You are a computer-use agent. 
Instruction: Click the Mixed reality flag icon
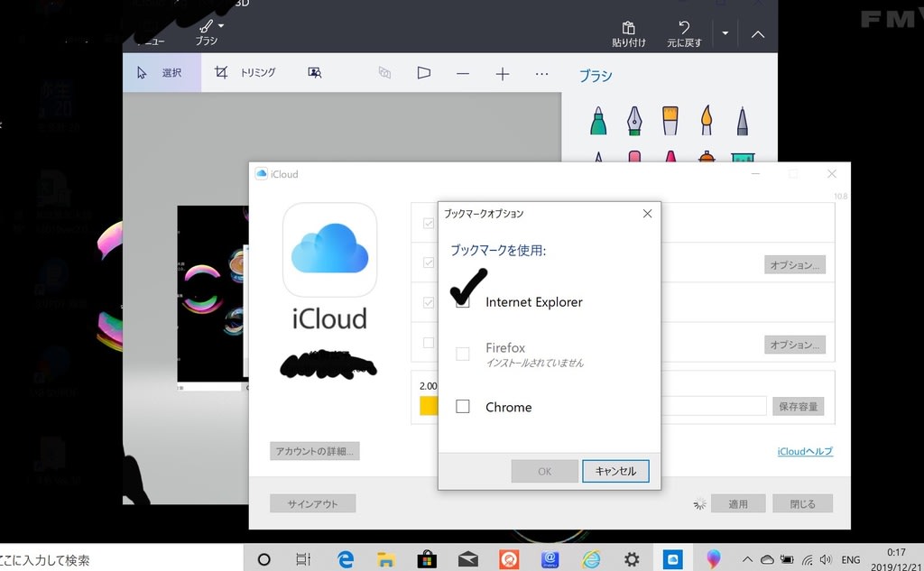[x=424, y=73]
